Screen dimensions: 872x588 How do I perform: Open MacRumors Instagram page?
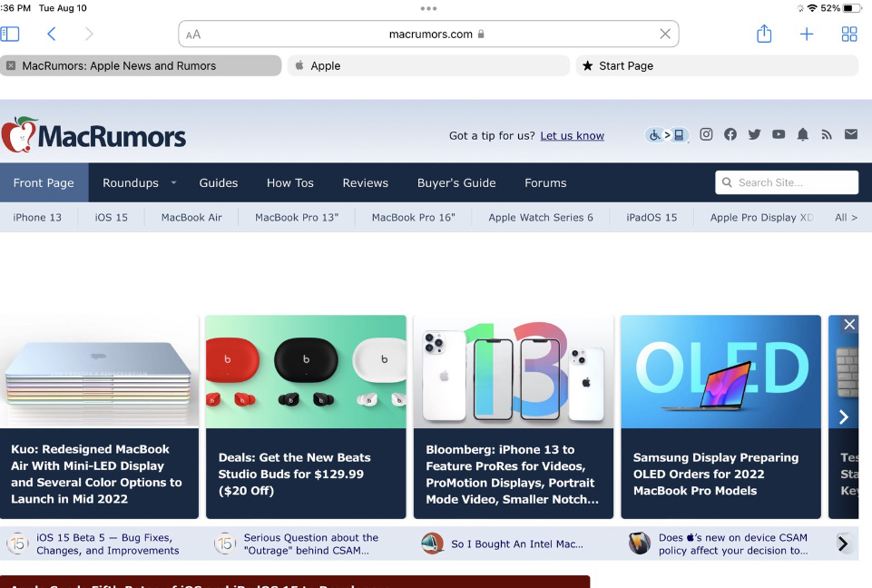pos(706,134)
